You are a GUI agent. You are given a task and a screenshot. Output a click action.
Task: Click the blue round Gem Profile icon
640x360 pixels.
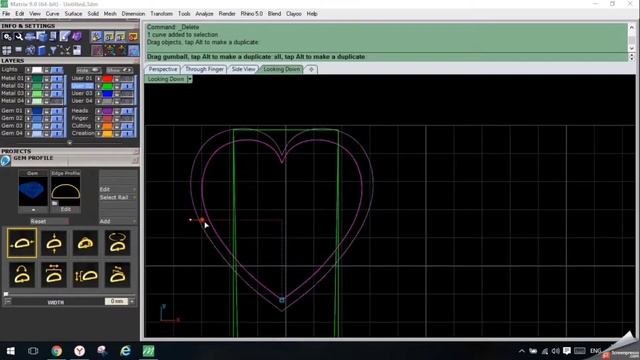tap(6, 161)
